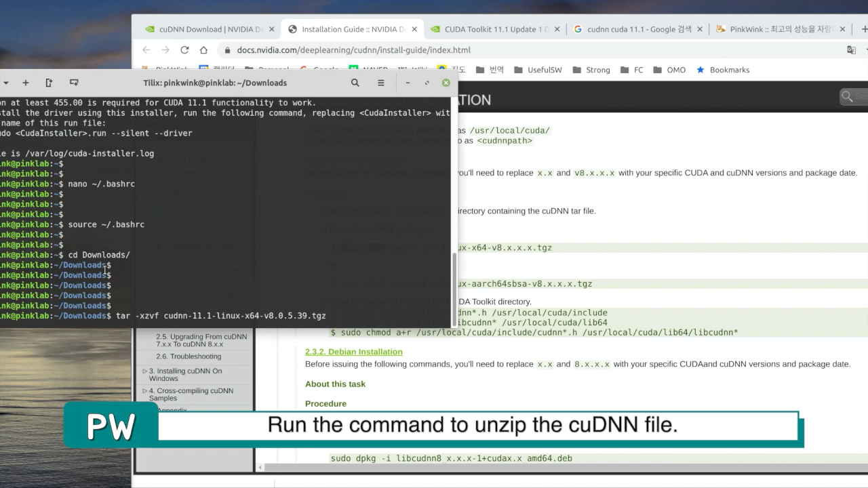Image resolution: width=868 pixels, height=488 pixels.
Task: Click the sudo chmod a+r command line
Action: (x=534, y=333)
